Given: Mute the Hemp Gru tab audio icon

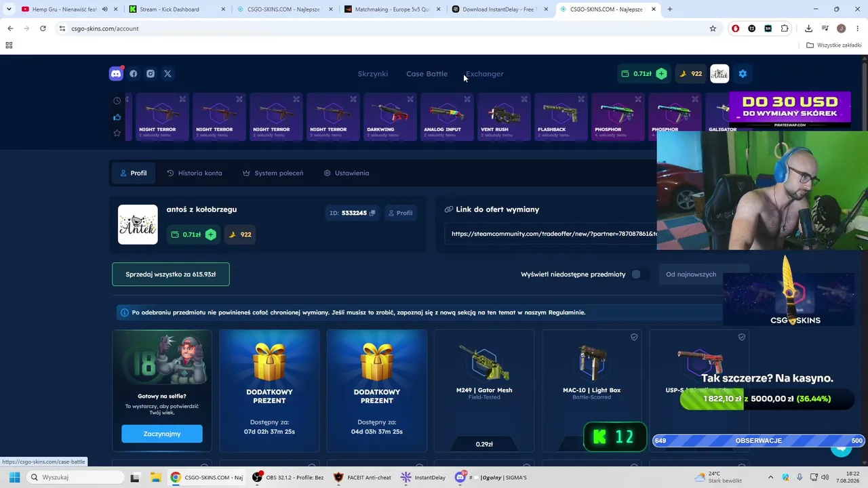Looking at the screenshot, I should [104, 9].
